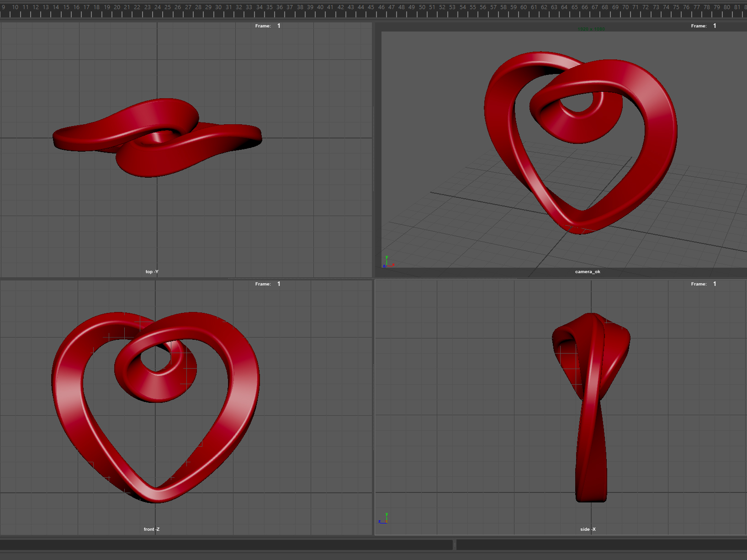Focus the command line field at bottom left
The height and width of the screenshot is (560, 747).
pyautogui.click(x=226, y=545)
